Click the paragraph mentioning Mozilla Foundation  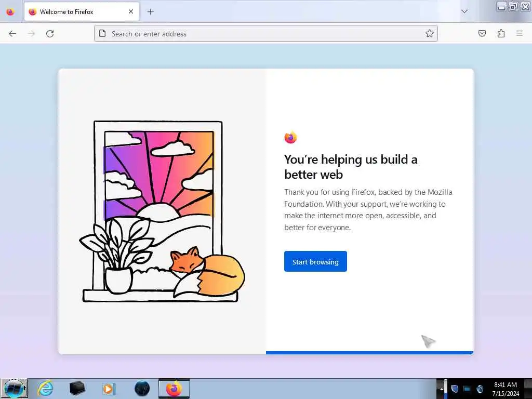368,210
